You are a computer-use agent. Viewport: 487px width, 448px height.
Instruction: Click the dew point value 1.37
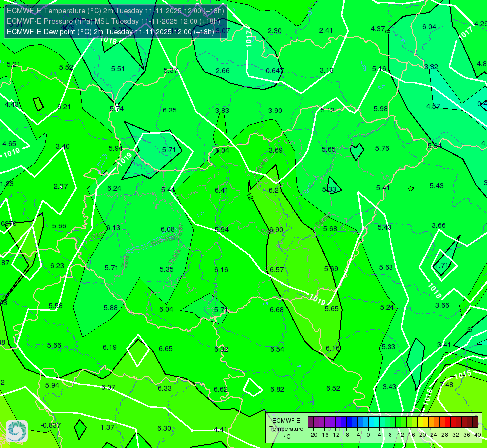click(x=107, y=427)
